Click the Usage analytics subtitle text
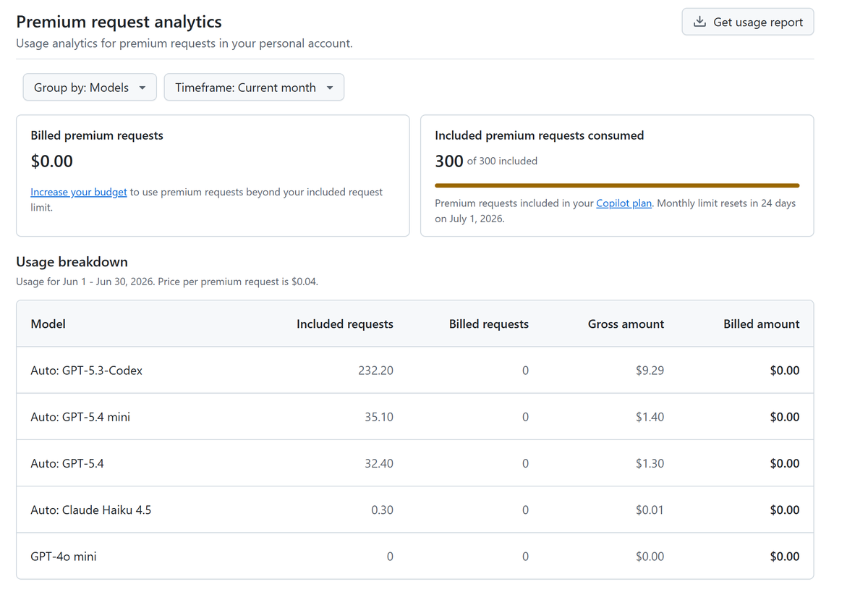Viewport: 868px width, 608px height. tap(184, 43)
